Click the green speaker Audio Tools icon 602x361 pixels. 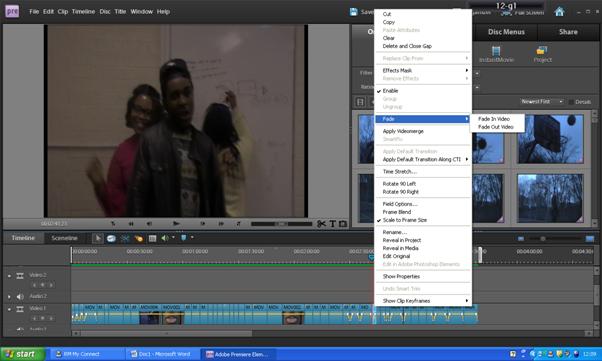click(x=165, y=238)
